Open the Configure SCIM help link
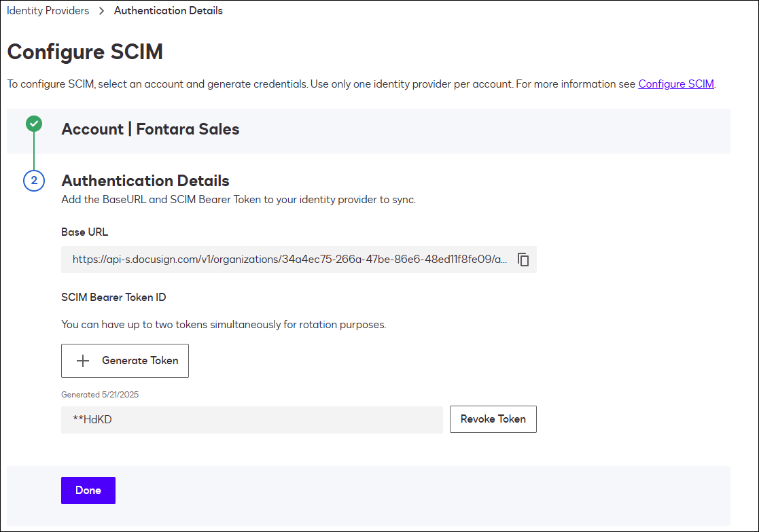Image resolution: width=759 pixels, height=532 pixels. pos(675,84)
